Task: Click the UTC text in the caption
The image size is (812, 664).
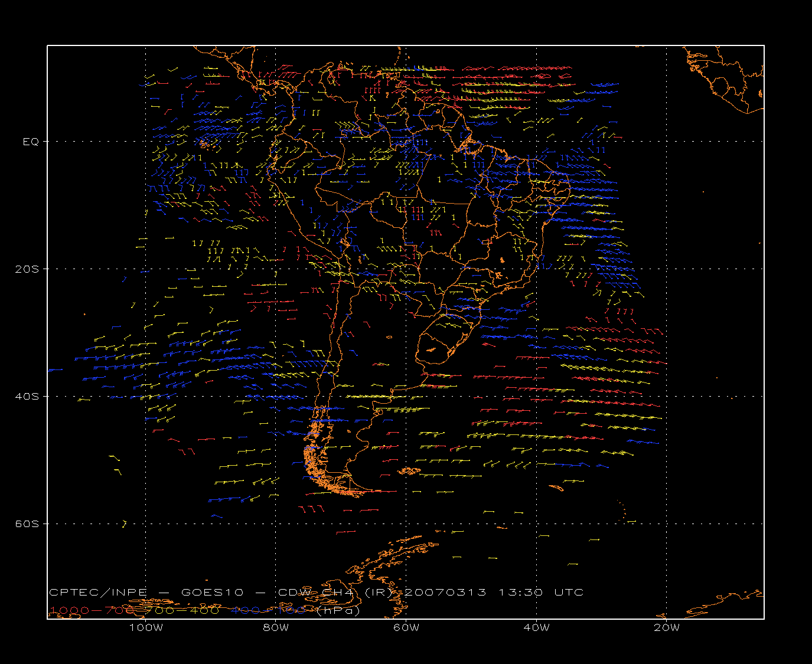Action: pyautogui.click(x=569, y=592)
